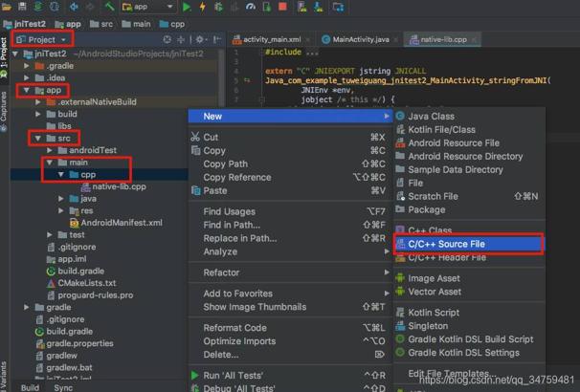This screenshot has height=392, width=580.
Task: Click the red Stop button
Action: 282,7
